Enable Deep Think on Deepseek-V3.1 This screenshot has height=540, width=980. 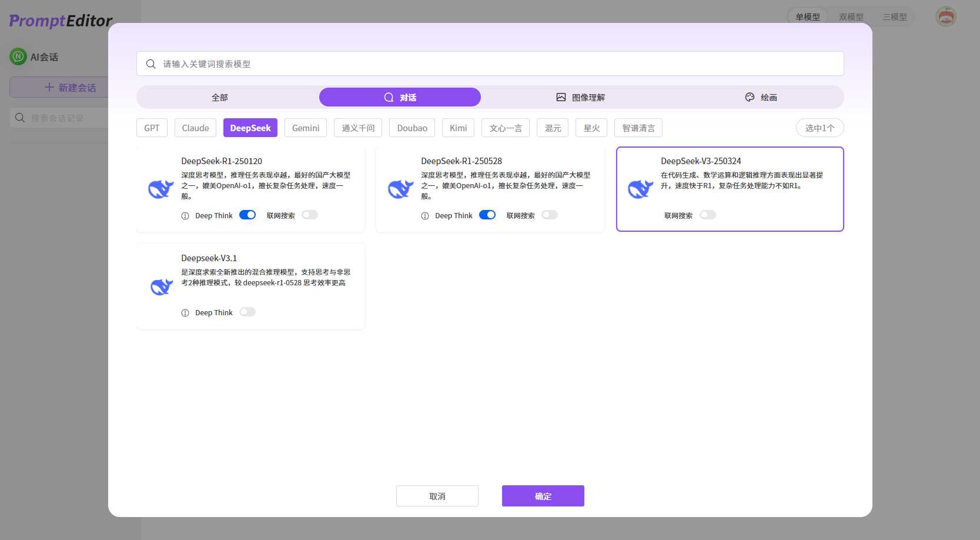[247, 312]
